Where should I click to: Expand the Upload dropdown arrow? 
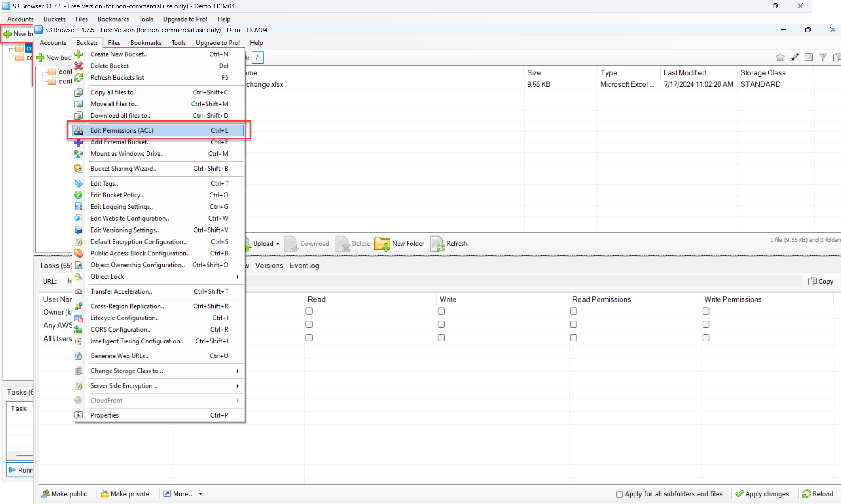pos(278,244)
